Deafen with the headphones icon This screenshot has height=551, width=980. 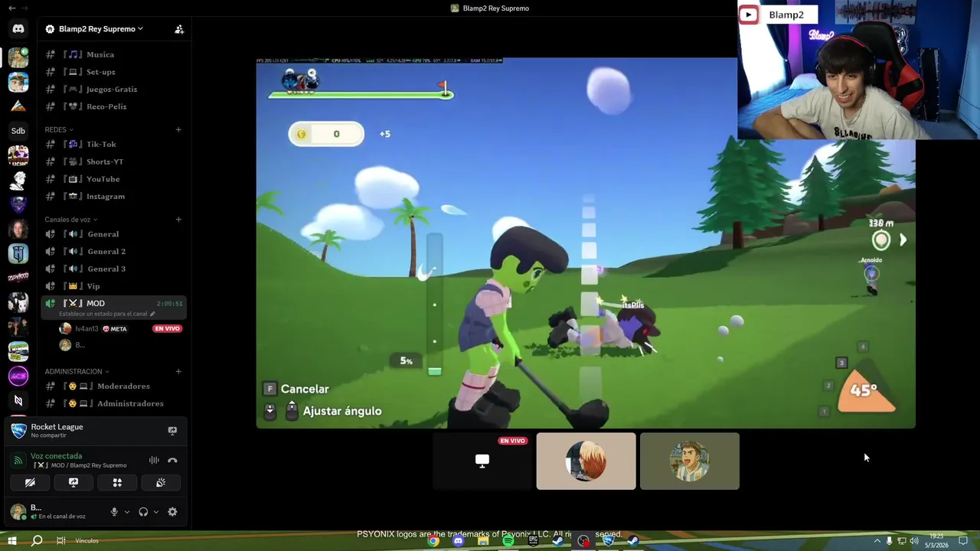pos(143,512)
